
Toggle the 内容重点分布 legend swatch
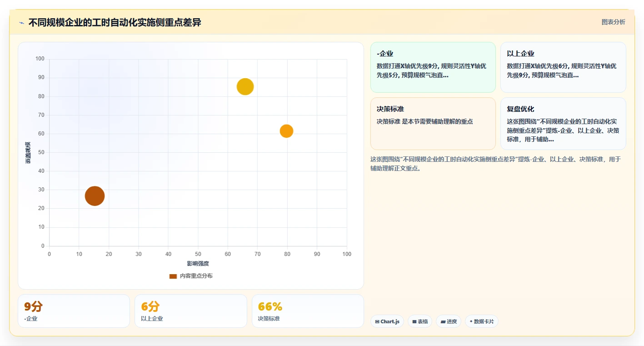(173, 276)
